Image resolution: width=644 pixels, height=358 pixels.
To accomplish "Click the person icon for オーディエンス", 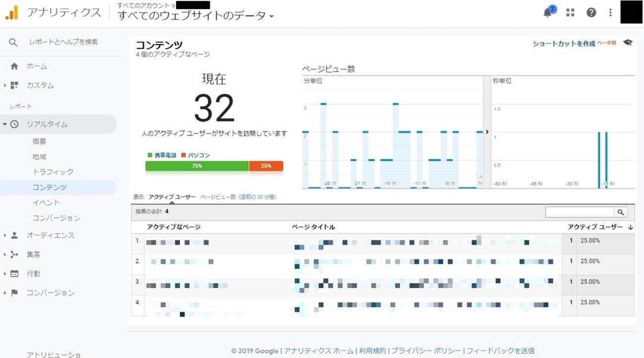I will (14, 235).
